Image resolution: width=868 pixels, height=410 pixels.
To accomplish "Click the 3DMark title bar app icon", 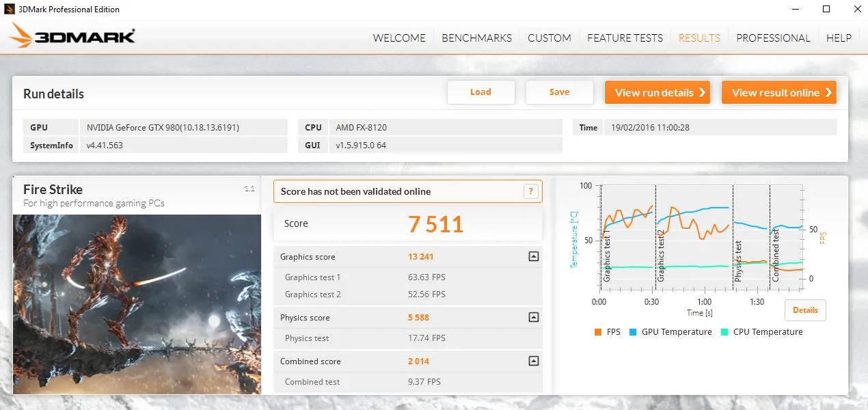I will click(x=10, y=10).
